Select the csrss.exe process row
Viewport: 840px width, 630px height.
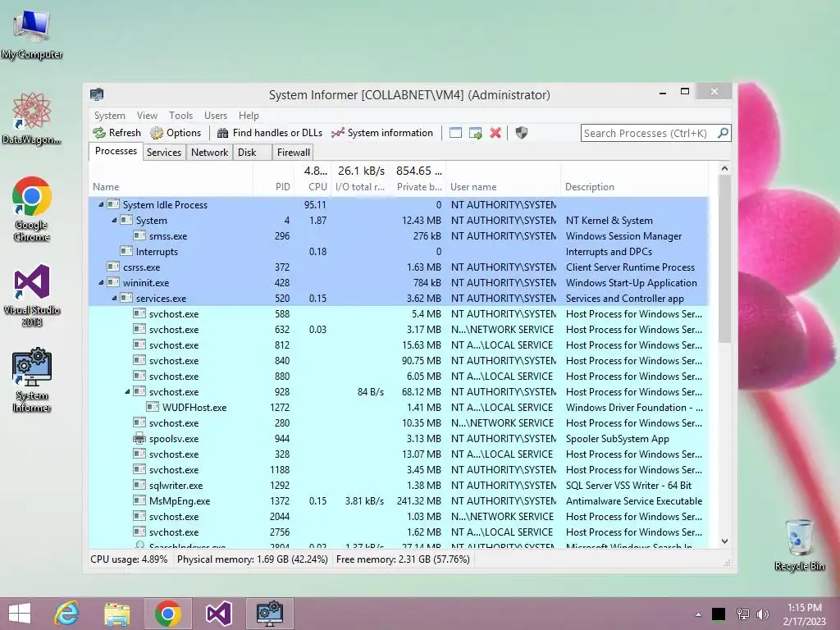click(x=399, y=267)
